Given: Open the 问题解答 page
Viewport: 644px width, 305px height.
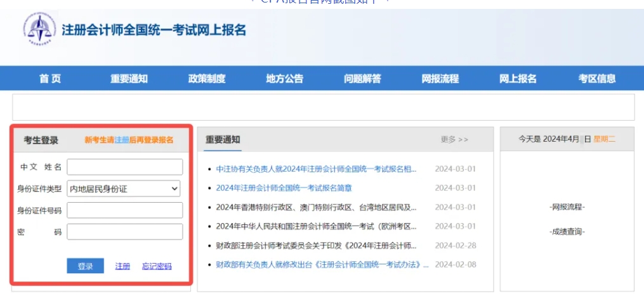Looking at the screenshot, I should (x=362, y=79).
